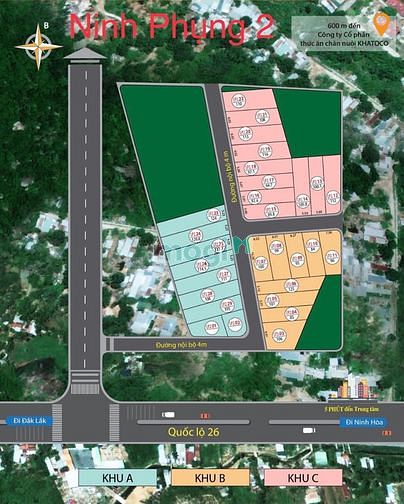The image size is (404, 504).
Task: Click lot 03 marker in orange Khu B
Action: coord(279,335)
